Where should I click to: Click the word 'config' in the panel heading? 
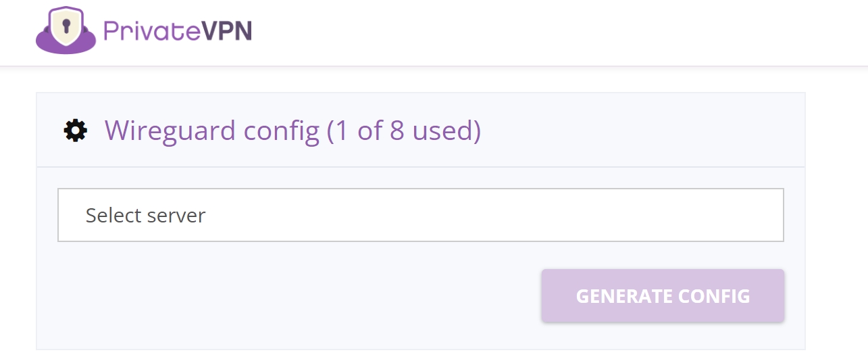point(282,130)
